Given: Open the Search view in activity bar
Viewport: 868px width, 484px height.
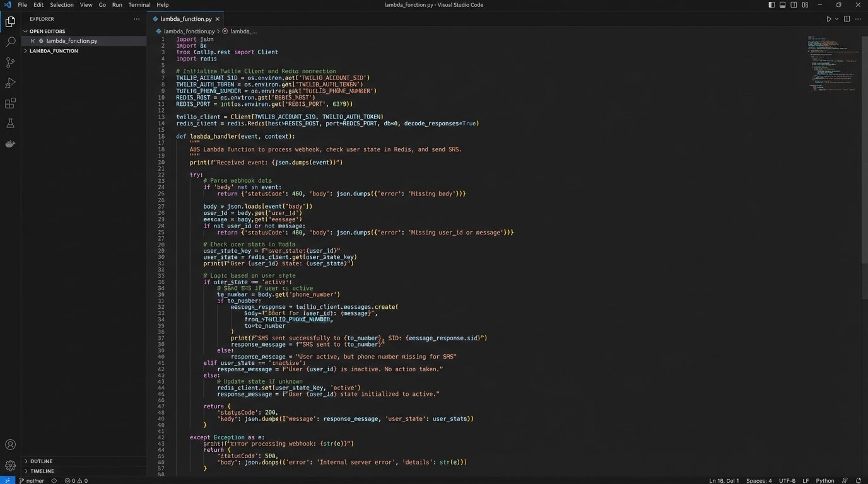Looking at the screenshot, I should pyautogui.click(x=10, y=42).
